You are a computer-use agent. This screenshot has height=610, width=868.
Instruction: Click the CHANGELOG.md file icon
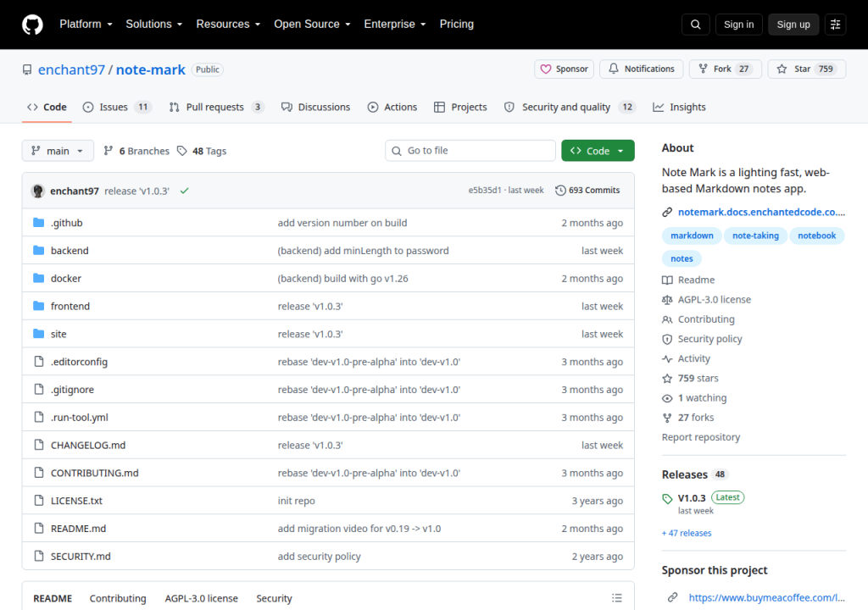[x=39, y=445]
